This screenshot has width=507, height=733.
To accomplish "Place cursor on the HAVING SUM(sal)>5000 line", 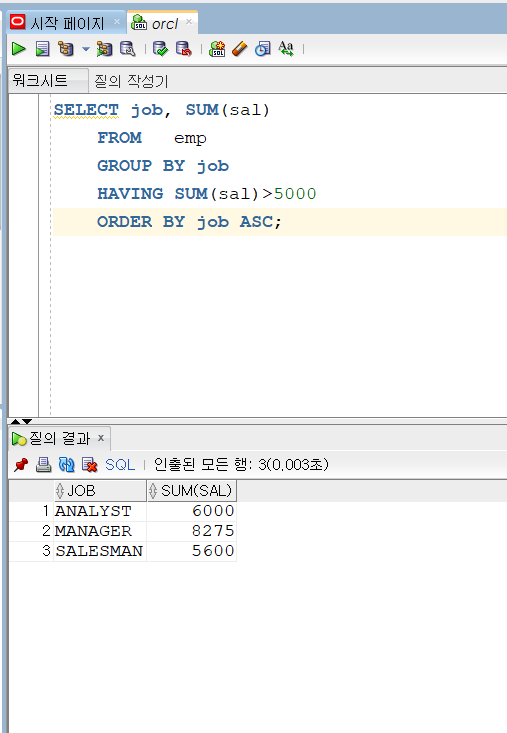I will coord(207,194).
